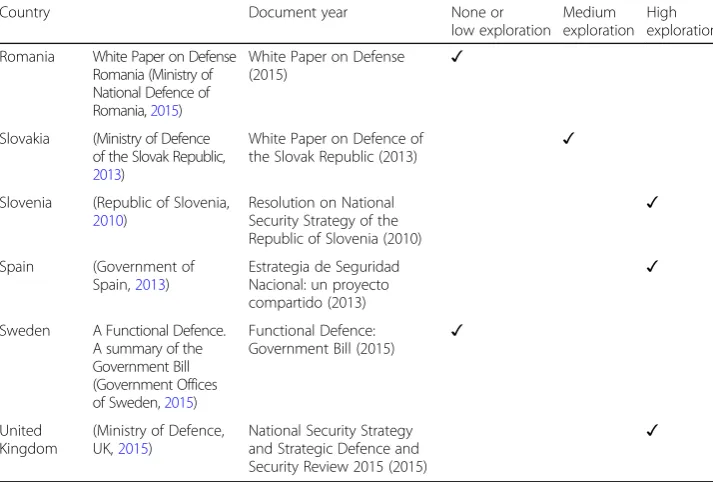Click Government Offices of Sweden source text
713x482 pixels.
click(x=155, y=394)
